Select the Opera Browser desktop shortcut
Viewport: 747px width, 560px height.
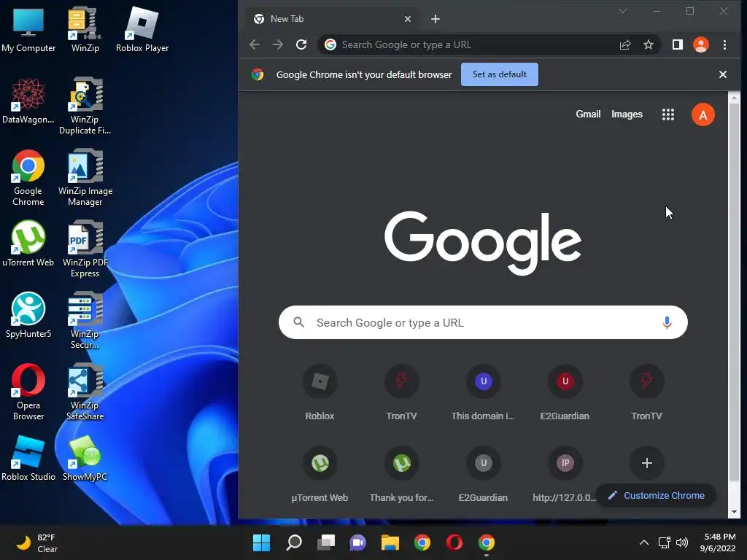(28, 392)
